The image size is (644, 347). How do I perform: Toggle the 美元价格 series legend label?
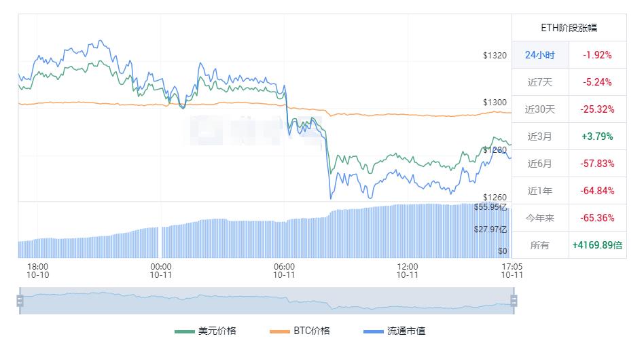(217, 331)
